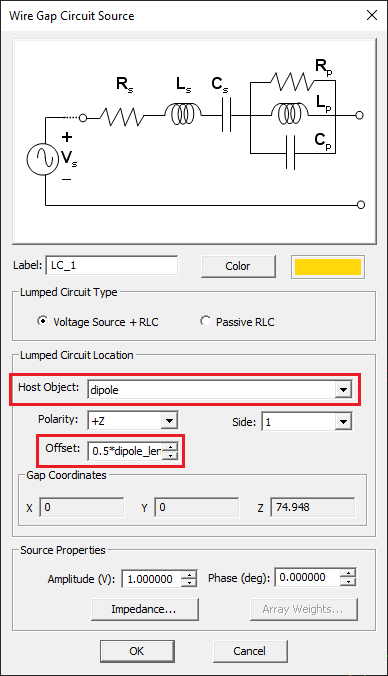Confirm the dialog with OK

(x=137, y=651)
